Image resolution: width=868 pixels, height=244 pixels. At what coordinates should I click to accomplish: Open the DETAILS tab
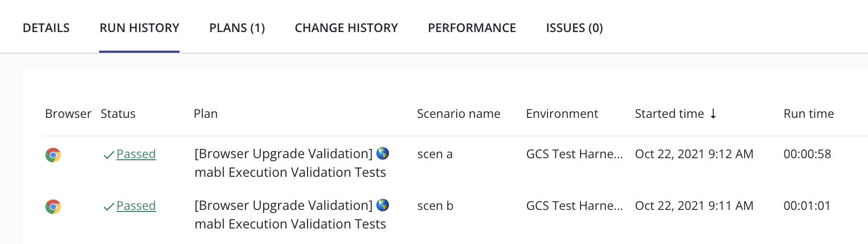(46, 28)
